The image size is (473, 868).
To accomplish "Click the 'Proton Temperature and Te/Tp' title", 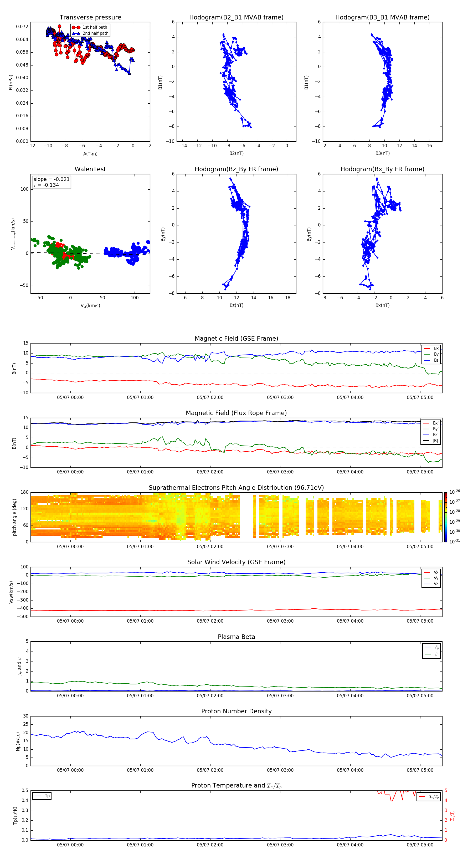I will click(x=236, y=786).
